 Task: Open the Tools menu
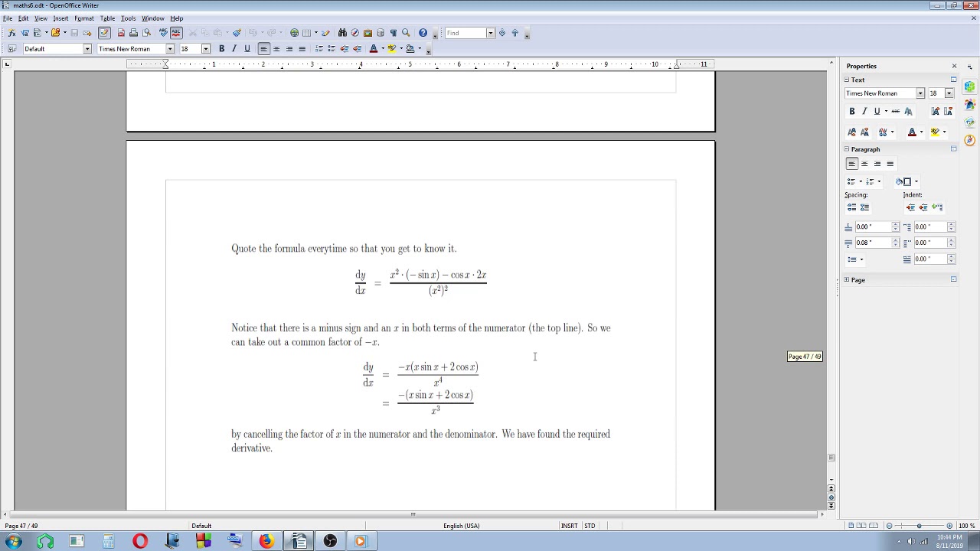(x=128, y=18)
